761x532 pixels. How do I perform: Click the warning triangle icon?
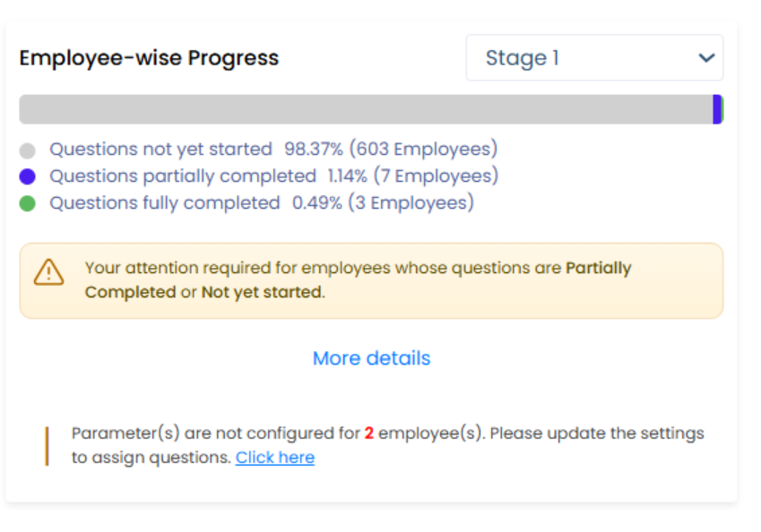[x=49, y=272]
